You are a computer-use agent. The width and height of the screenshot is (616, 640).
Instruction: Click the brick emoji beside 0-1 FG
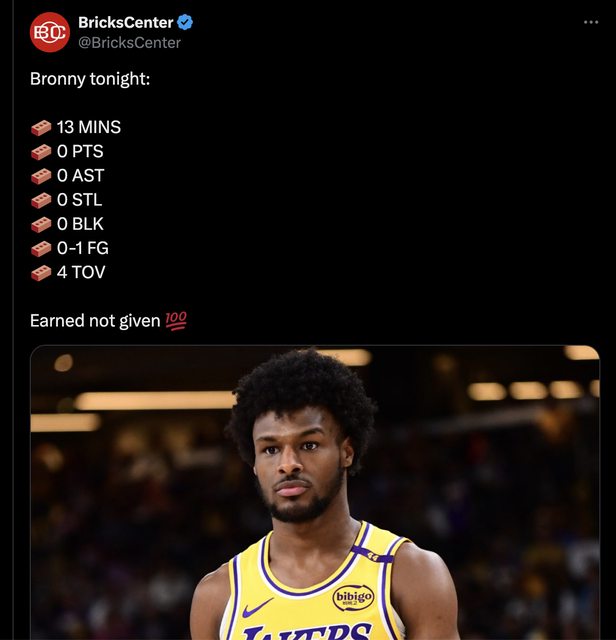[41, 249]
